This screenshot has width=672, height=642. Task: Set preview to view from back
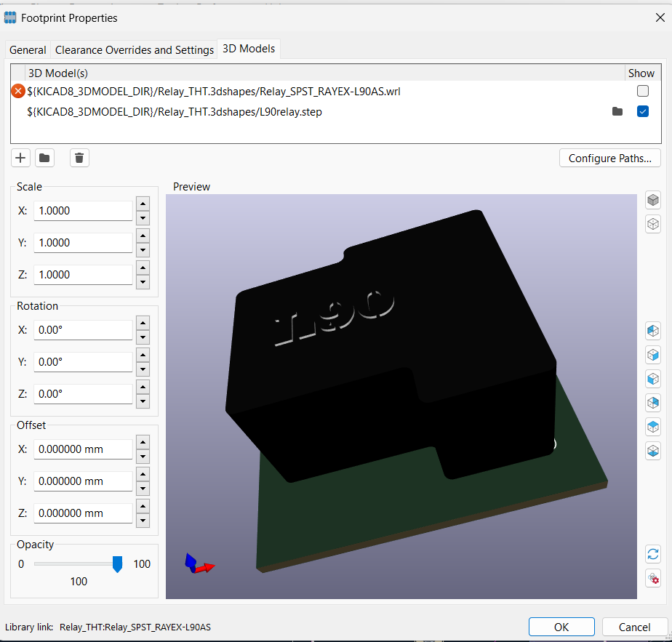pyautogui.click(x=652, y=403)
